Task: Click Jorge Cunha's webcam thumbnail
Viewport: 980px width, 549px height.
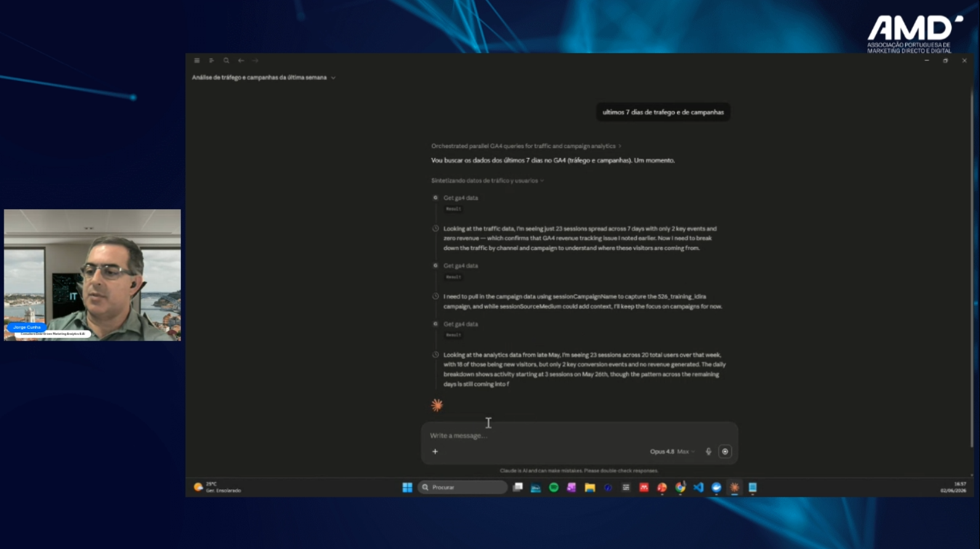Action: click(x=92, y=275)
